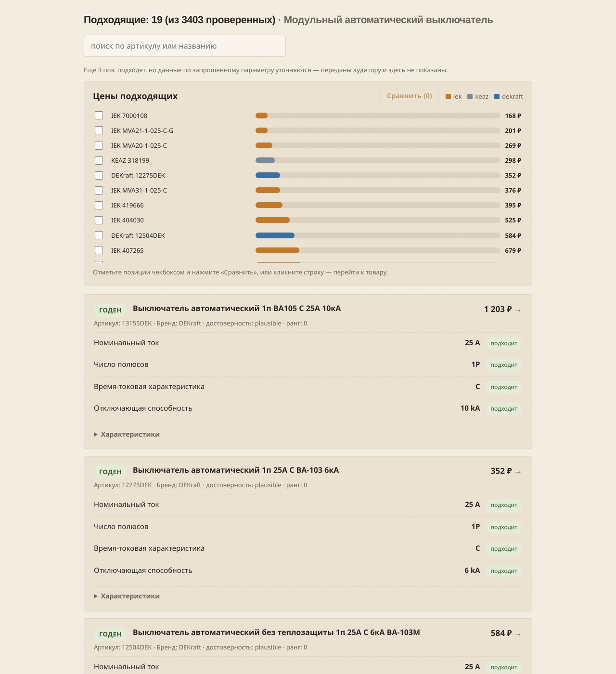Tick the checkbox for IEK 7000108
The image size is (616, 674).
[99, 116]
